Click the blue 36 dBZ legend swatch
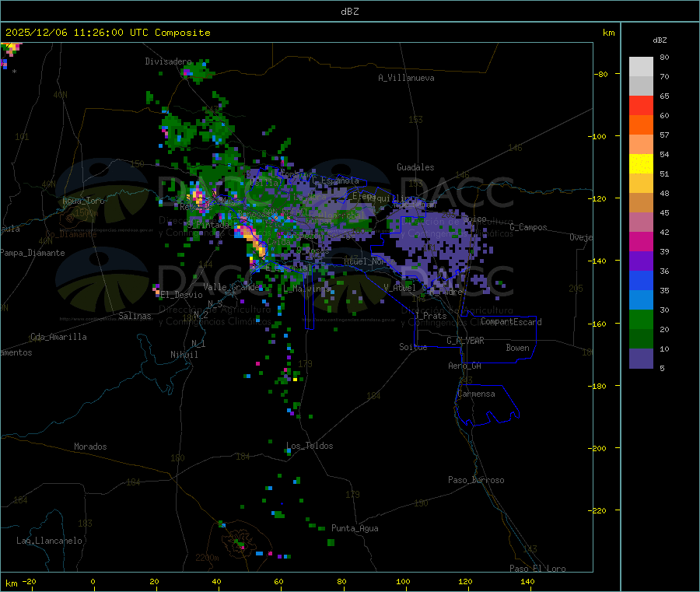Image resolution: width=700 pixels, height=592 pixels. [x=641, y=280]
